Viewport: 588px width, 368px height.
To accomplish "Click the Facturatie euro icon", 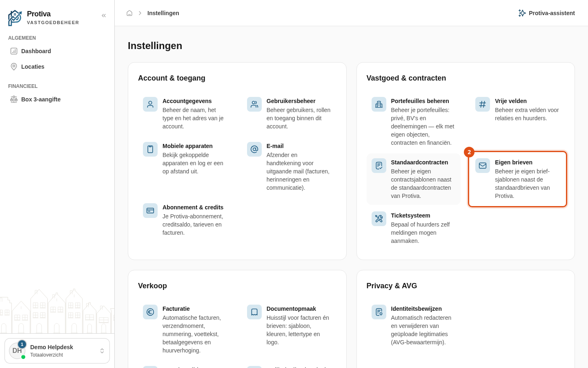I will (150, 312).
